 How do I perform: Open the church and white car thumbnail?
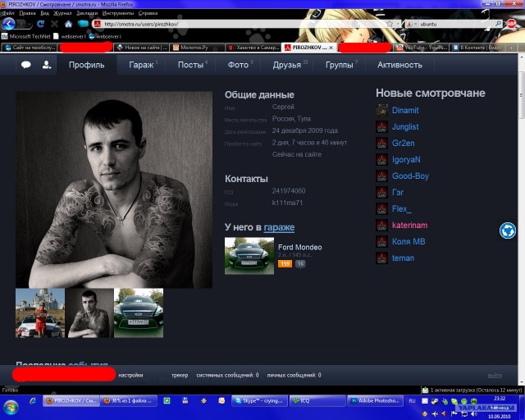coord(40,313)
